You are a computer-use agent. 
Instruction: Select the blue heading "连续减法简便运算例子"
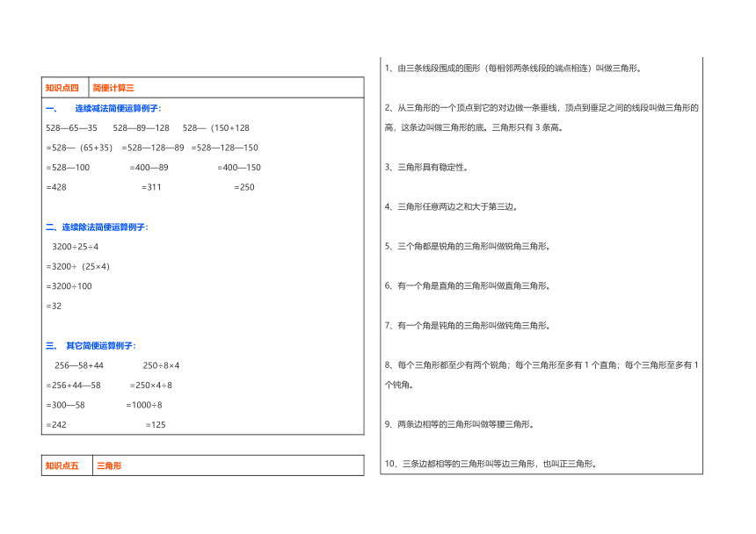117,108
